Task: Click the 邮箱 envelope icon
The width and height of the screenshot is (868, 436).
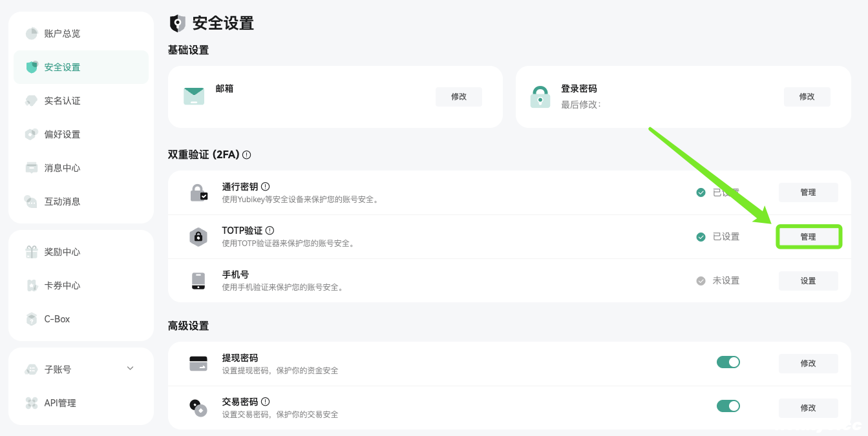Action: click(194, 96)
